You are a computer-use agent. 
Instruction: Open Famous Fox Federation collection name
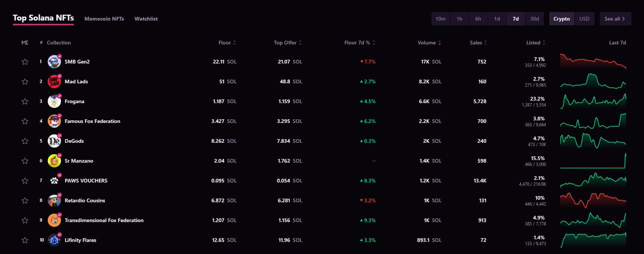[92, 121]
